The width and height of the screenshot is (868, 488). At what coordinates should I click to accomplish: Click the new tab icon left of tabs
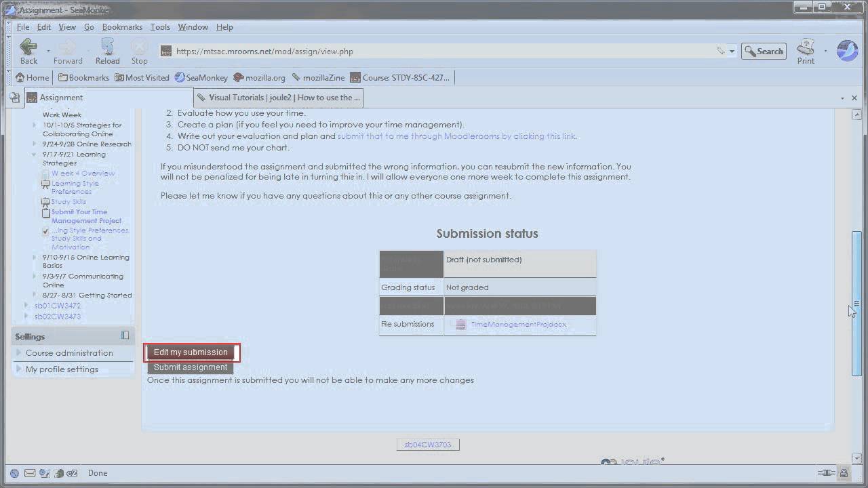point(14,98)
